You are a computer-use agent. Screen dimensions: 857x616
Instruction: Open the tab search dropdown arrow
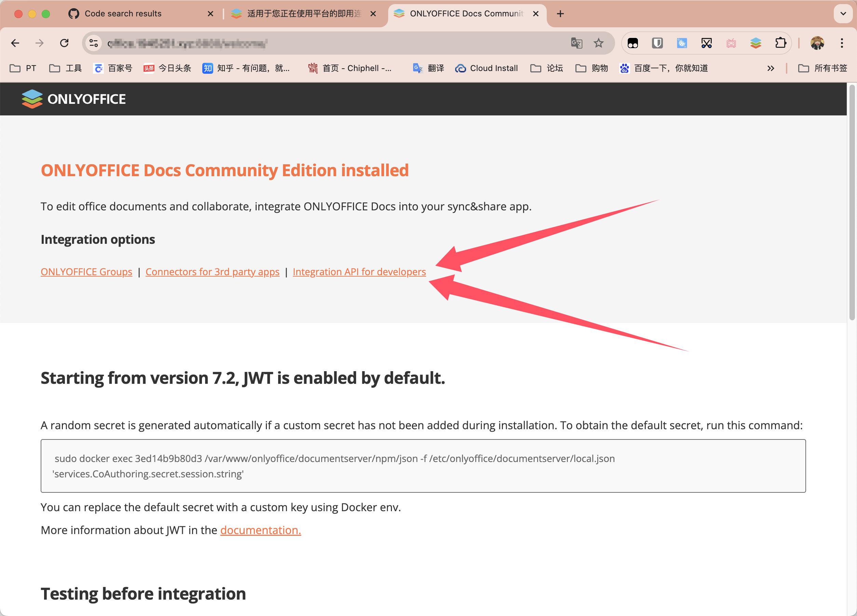tap(843, 14)
